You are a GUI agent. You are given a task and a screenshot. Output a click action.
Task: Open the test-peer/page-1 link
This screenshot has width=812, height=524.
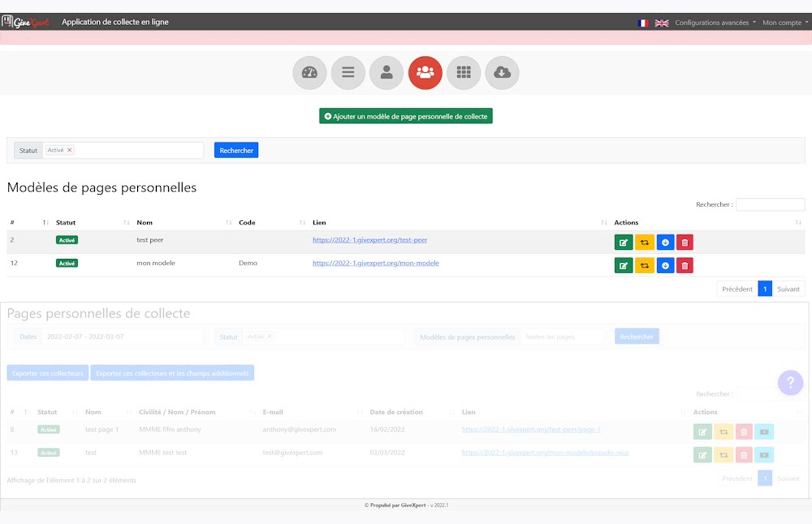pyautogui.click(x=531, y=430)
